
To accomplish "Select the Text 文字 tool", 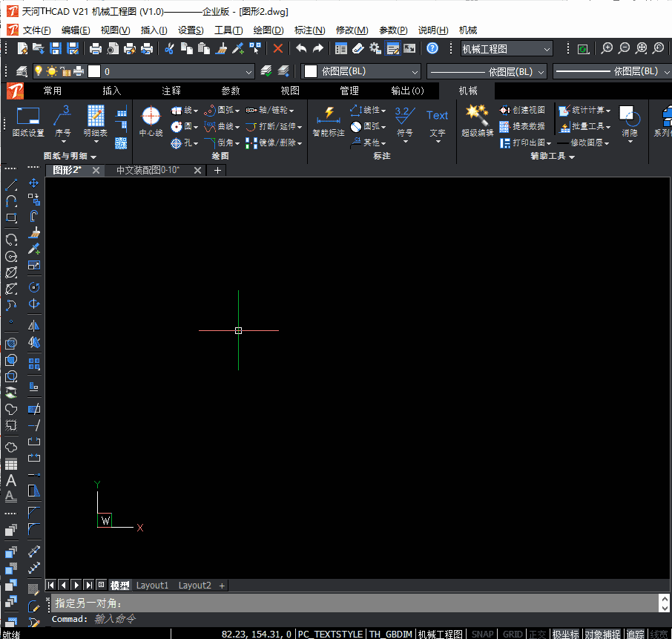I will (437, 125).
